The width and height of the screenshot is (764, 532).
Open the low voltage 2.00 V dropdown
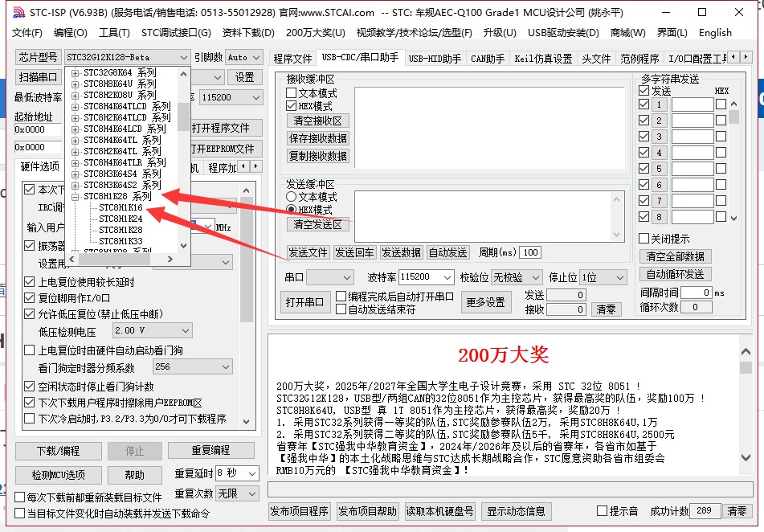tap(153, 330)
